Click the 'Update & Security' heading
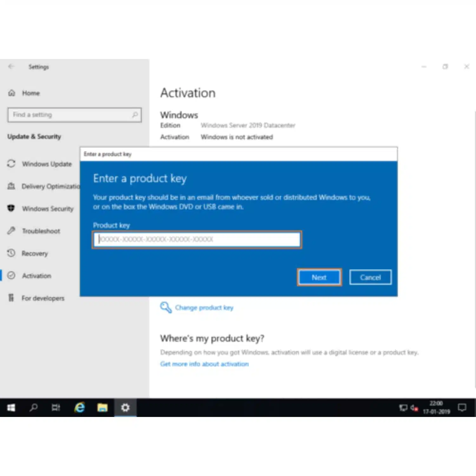This screenshot has width=476, height=476. pyautogui.click(x=34, y=136)
